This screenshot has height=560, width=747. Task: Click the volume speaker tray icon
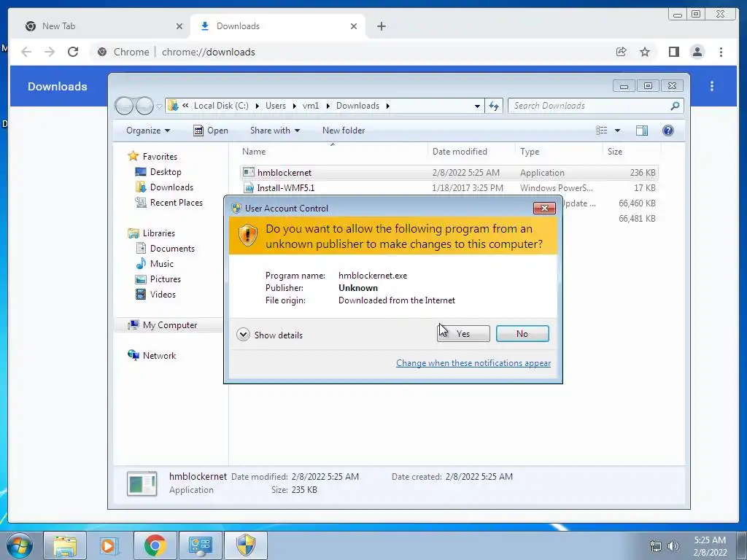(673, 545)
